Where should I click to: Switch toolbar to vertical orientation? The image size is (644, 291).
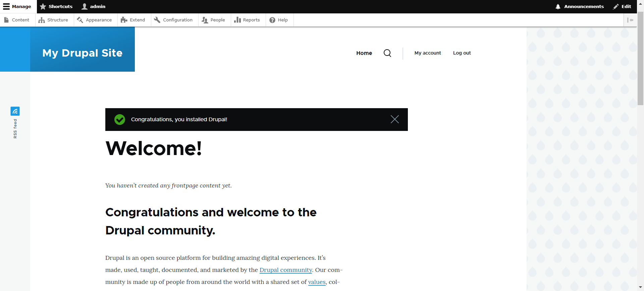(630, 20)
